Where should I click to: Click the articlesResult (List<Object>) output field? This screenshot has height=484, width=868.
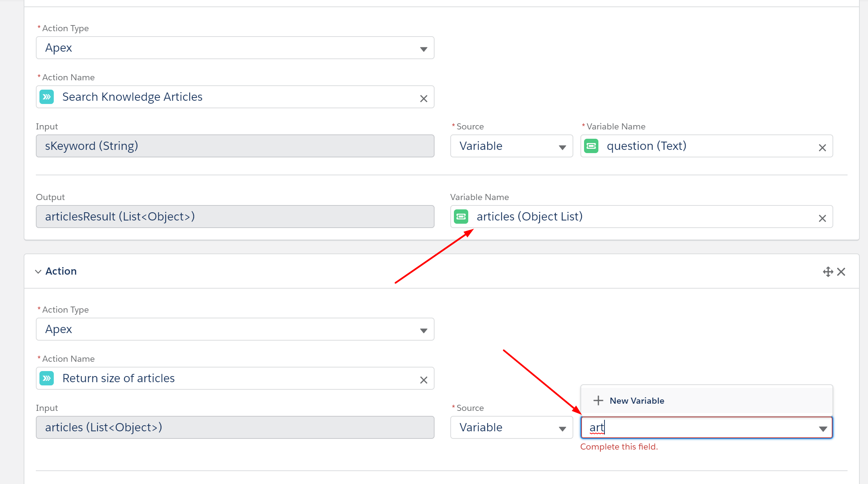coord(235,217)
